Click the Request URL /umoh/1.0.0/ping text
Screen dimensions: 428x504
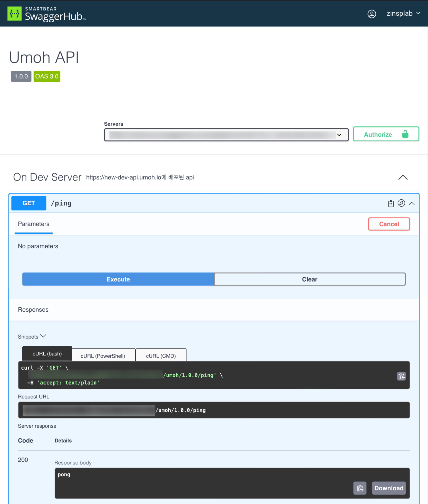pyautogui.click(x=181, y=410)
